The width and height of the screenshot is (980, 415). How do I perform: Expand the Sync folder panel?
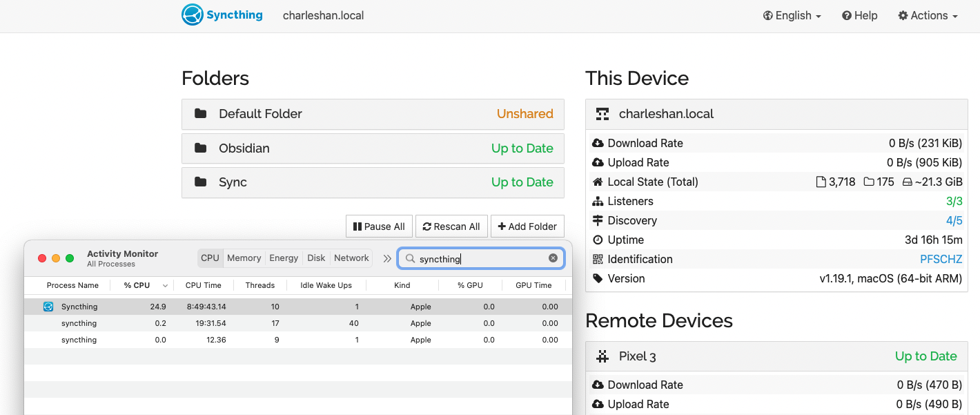click(373, 182)
